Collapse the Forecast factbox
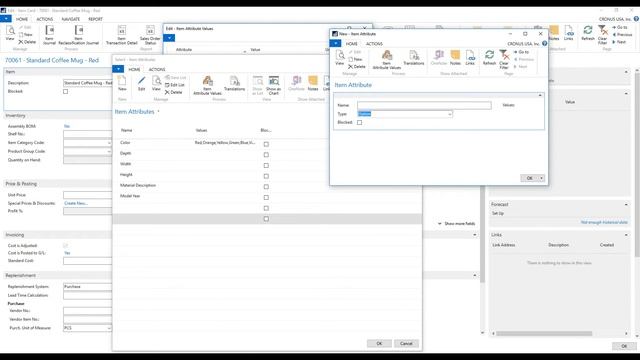 (626, 204)
